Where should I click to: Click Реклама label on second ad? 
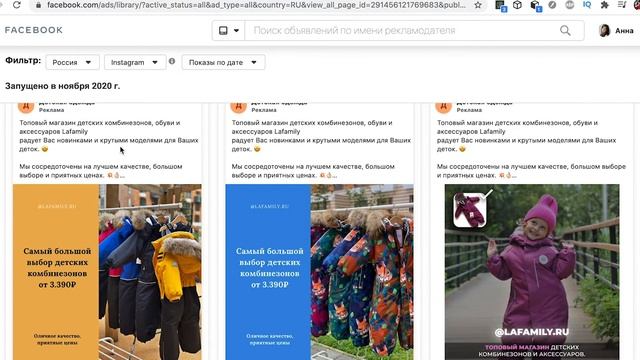point(264,110)
